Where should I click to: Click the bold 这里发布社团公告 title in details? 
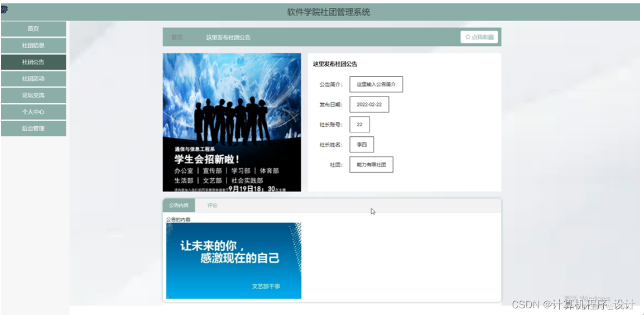click(x=335, y=64)
